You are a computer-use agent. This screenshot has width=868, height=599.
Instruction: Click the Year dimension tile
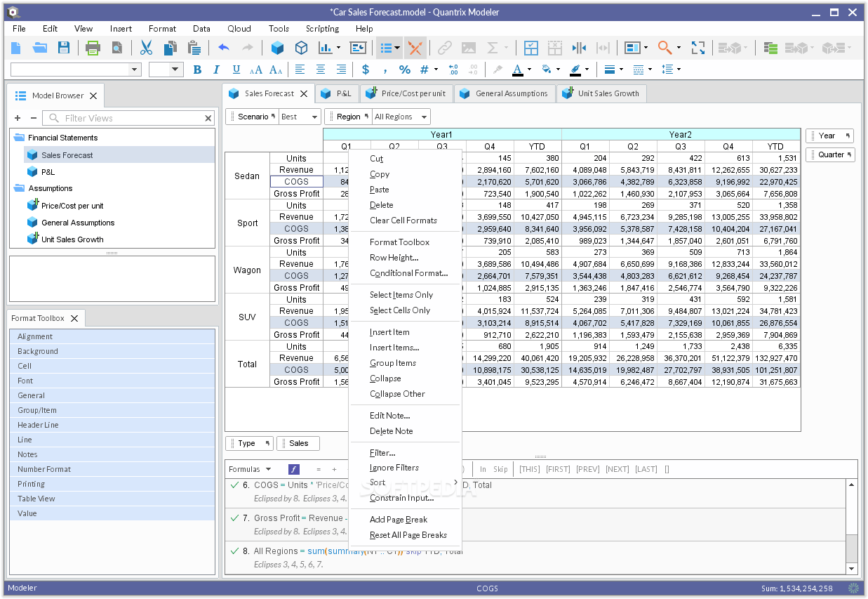pos(830,136)
